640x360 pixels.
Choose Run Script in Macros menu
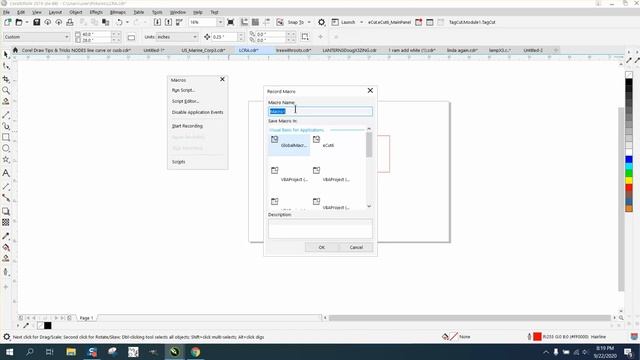[x=183, y=90]
